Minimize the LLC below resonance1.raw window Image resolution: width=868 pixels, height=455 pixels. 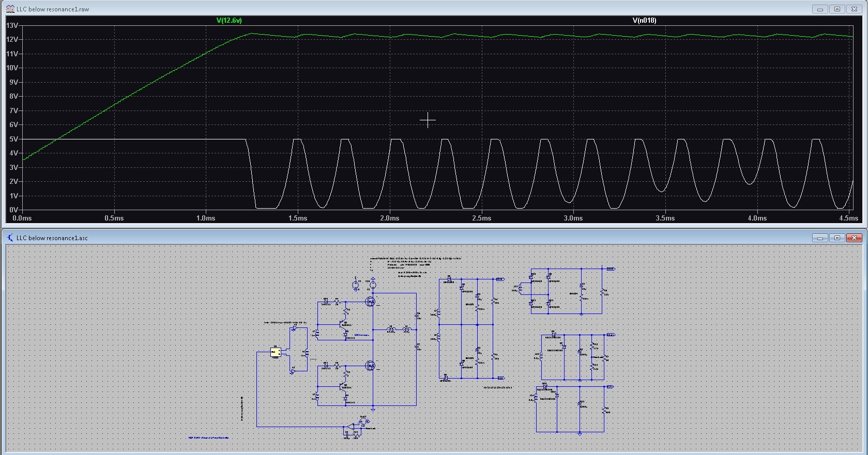pyautogui.click(x=820, y=9)
